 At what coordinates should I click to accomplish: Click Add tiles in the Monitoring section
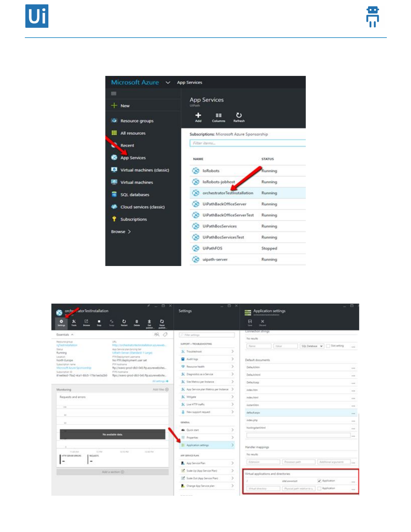(x=161, y=390)
